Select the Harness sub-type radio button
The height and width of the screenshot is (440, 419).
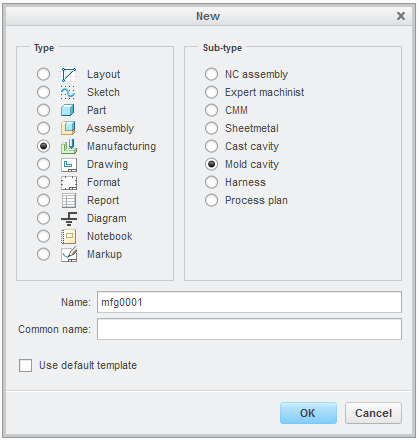point(211,182)
